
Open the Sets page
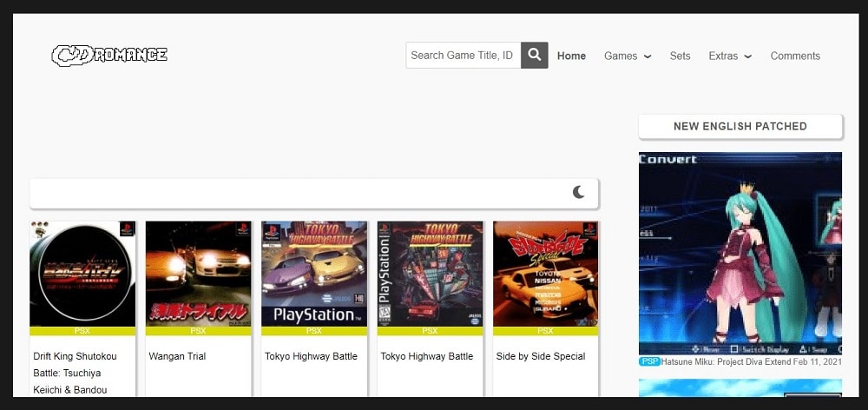point(680,56)
